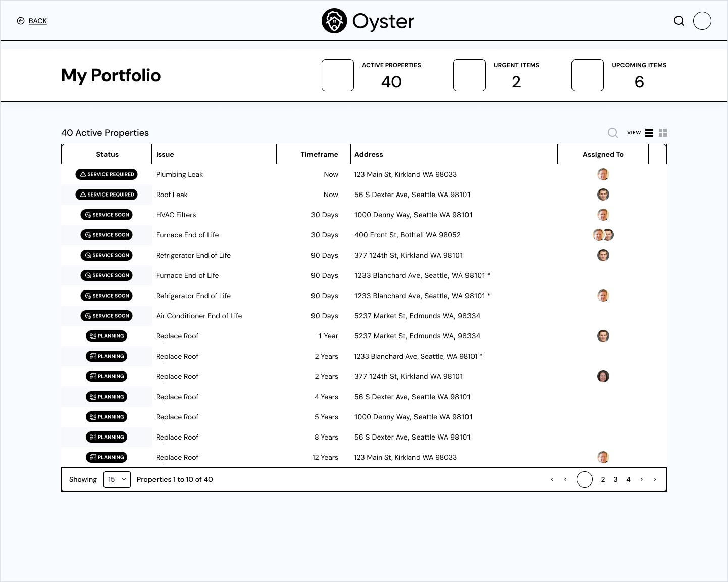Image resolution: width=728 pixels, height=582 pixels.
Task: Click the BACK link
Action: coord(38,21)
